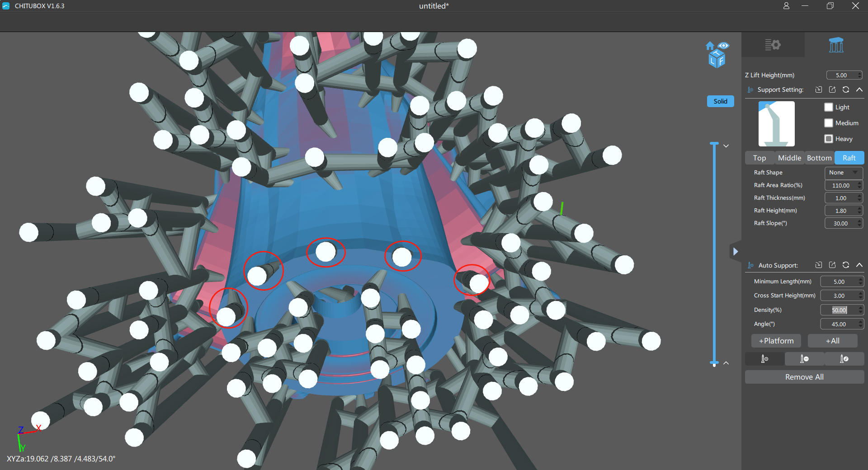Click the Remove All button
Screen dimensions: 868x470
(804, 377)
